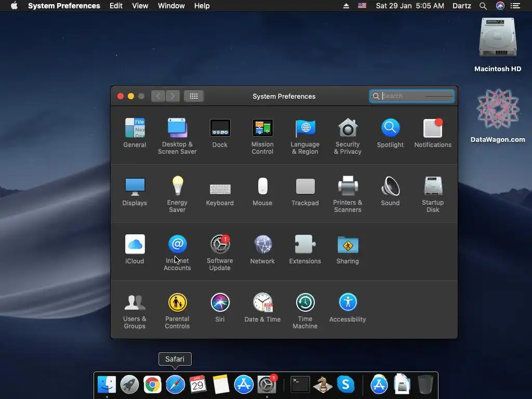This screenshot has width=532, height=399.
Task: Open iCloud preferences pane
Action: pyautogui.click(x=135, y=249)
